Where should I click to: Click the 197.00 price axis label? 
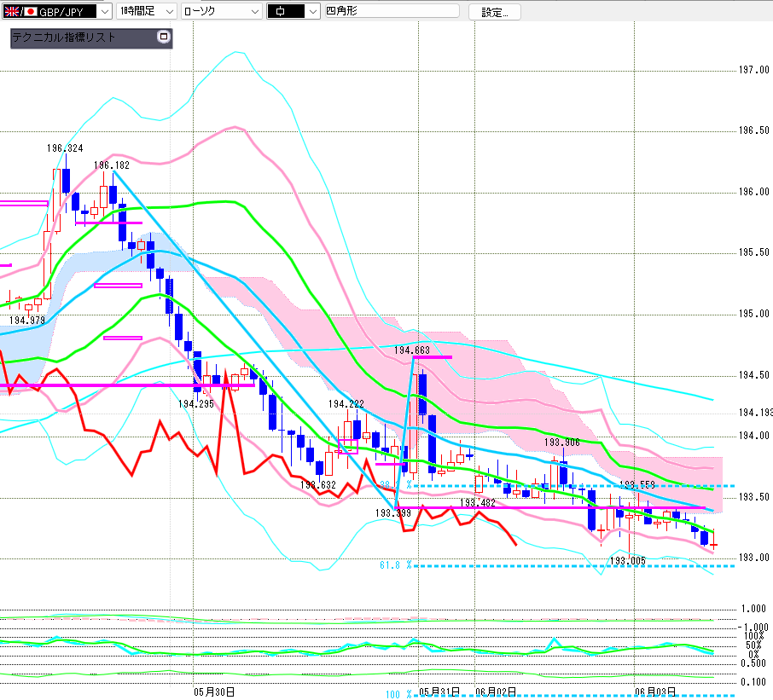(753, 70)
